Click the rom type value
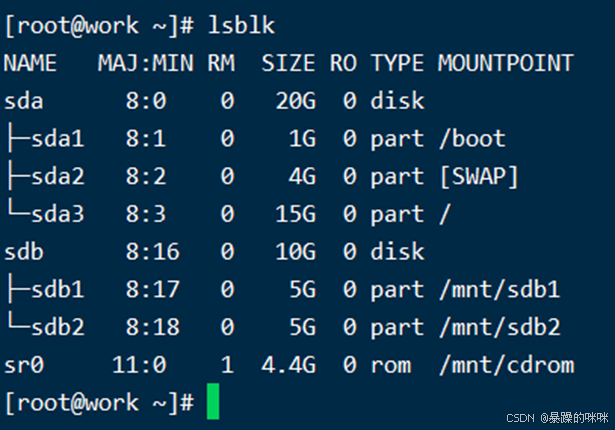The height and width of the screenshot is (430, 615). (390, 365)
